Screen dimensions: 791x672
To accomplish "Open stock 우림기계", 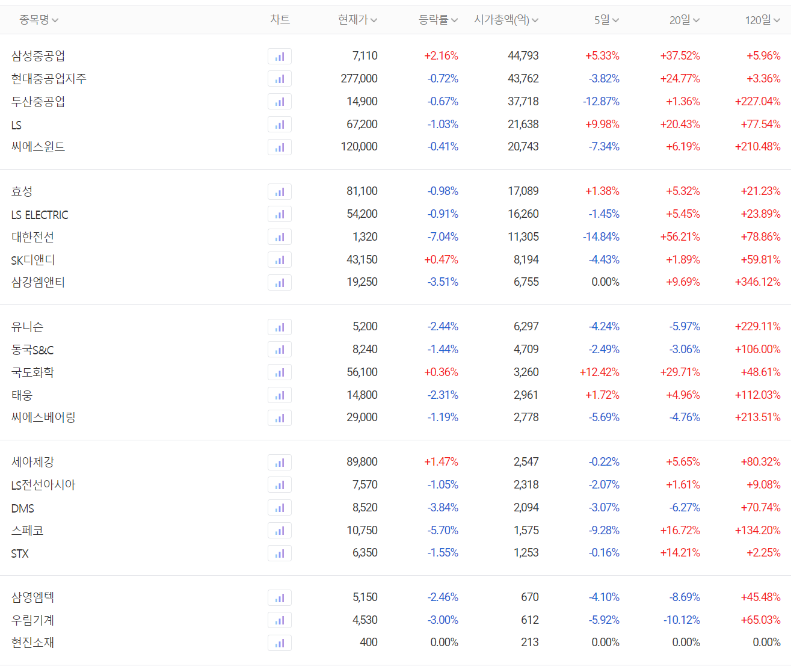I will point(32,620).
